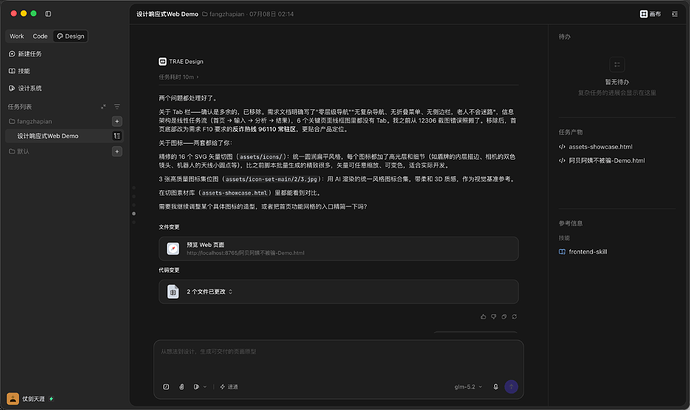690x410 pixels.
Task: Add a task to the 默认 folder
Action: tap(117, 151)
